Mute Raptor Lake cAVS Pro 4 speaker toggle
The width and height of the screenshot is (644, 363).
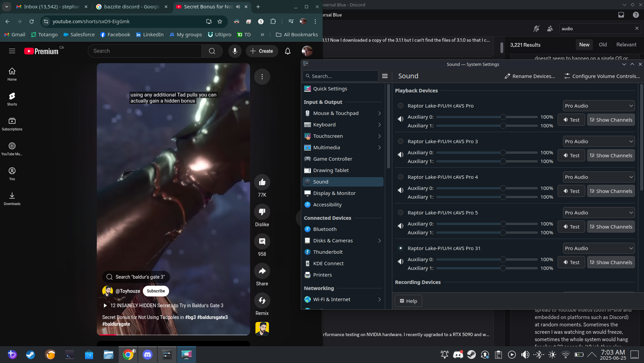(401, 190)
